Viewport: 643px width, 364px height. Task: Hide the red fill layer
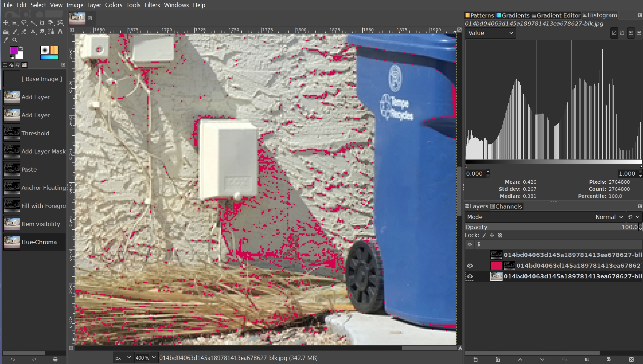pos(470,266)
